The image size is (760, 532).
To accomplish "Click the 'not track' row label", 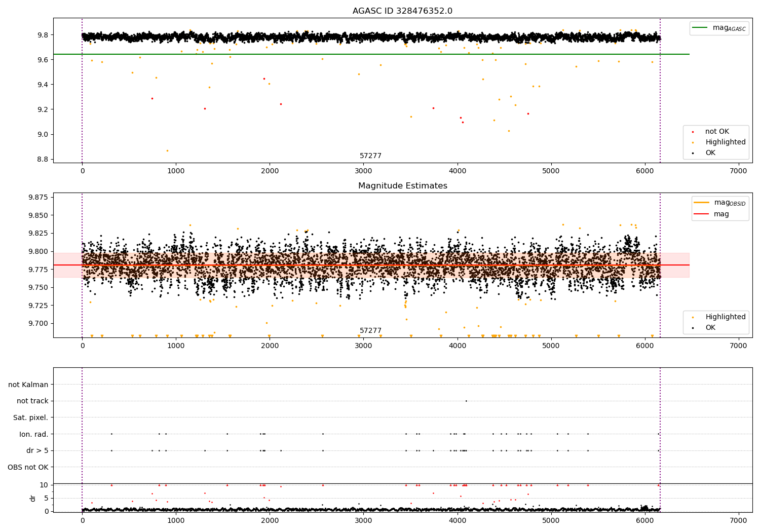I will (x=32, y=401).
